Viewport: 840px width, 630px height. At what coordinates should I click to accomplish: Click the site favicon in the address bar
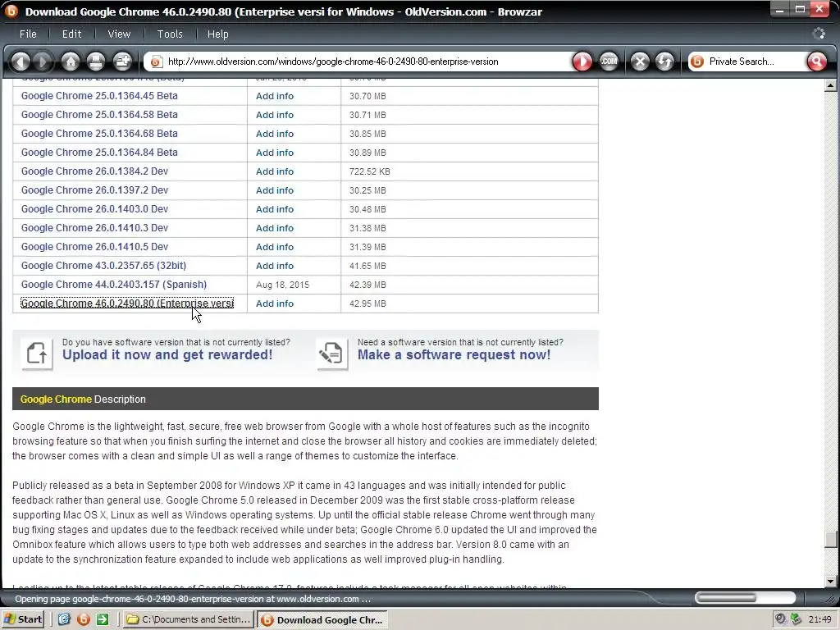[x=156, y=62]
